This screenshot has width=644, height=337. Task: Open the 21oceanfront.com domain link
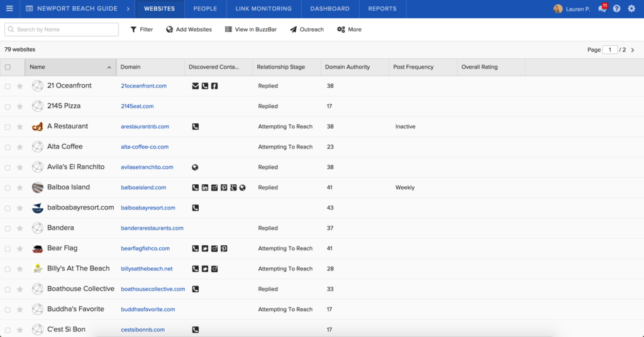tap(144, 86)
